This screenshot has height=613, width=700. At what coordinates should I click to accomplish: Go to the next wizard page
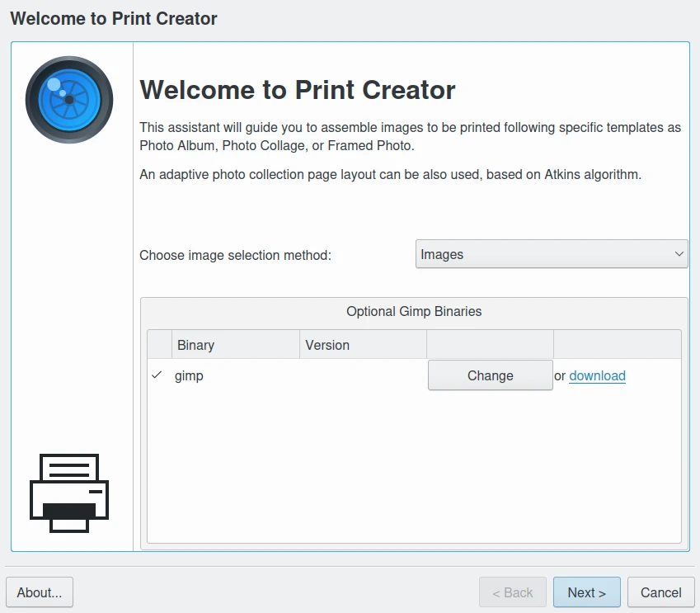pos(586,592)
